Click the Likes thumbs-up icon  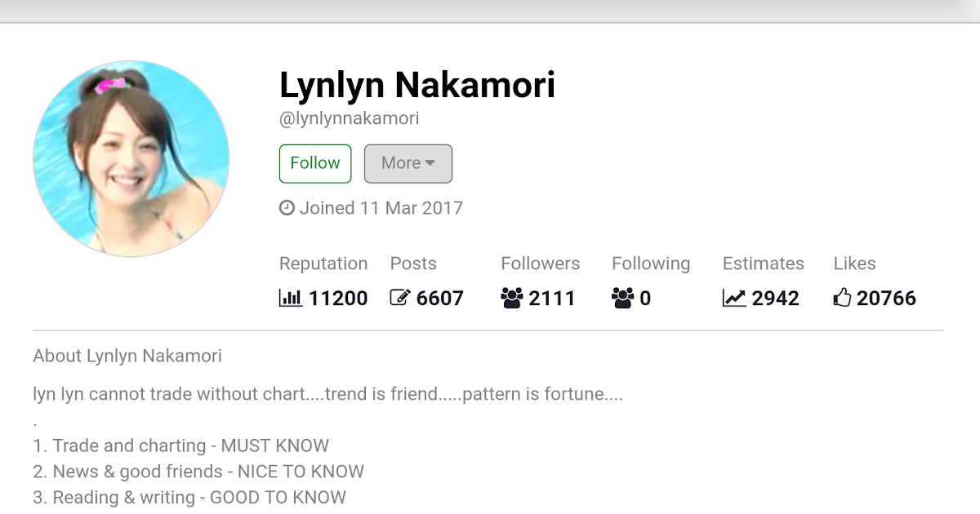coord(842,299)
